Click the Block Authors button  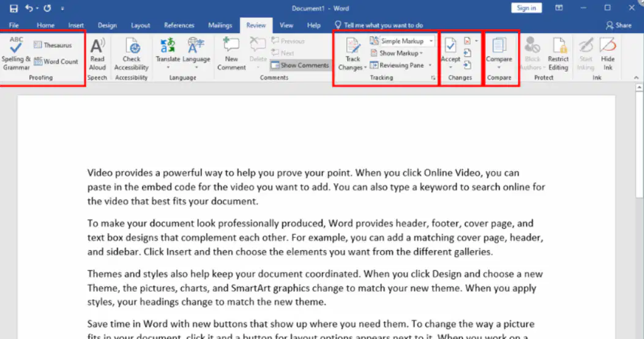[533, 53]
